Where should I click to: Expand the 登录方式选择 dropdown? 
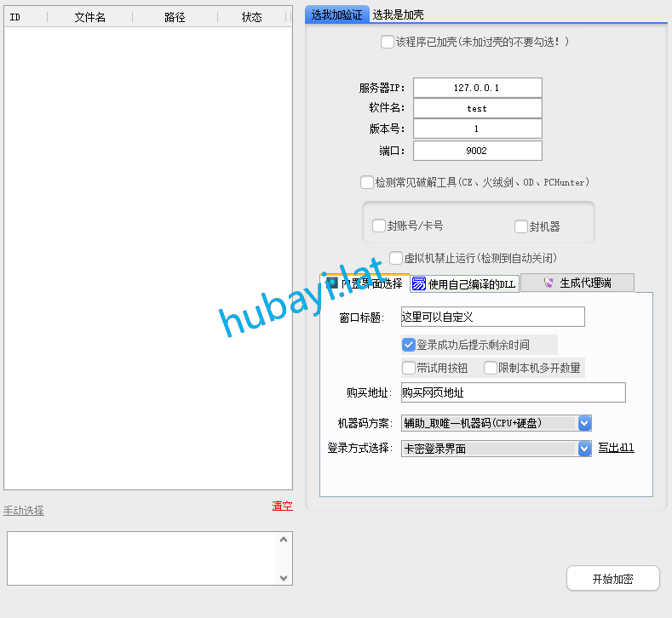click(584, 449)
